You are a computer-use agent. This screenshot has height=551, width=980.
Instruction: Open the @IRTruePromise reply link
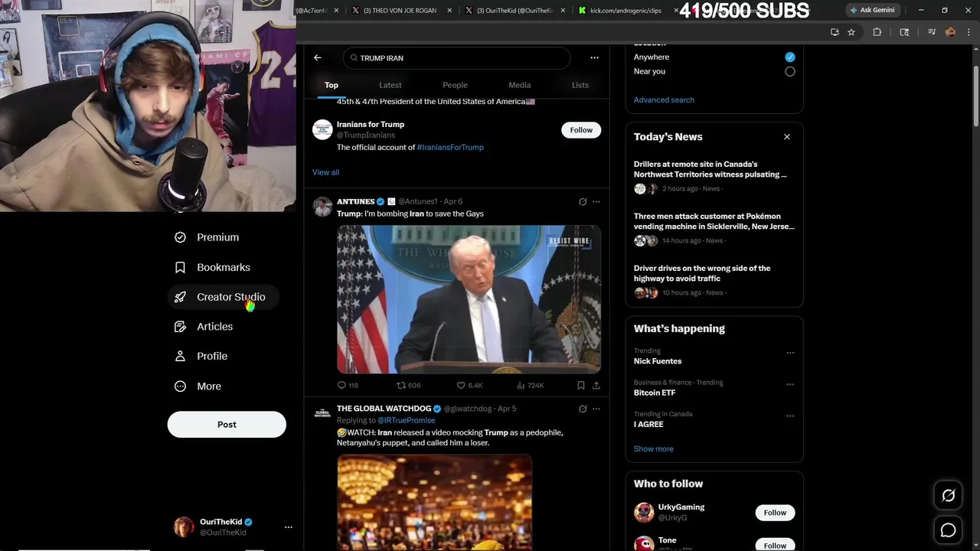tap(407, 420)
